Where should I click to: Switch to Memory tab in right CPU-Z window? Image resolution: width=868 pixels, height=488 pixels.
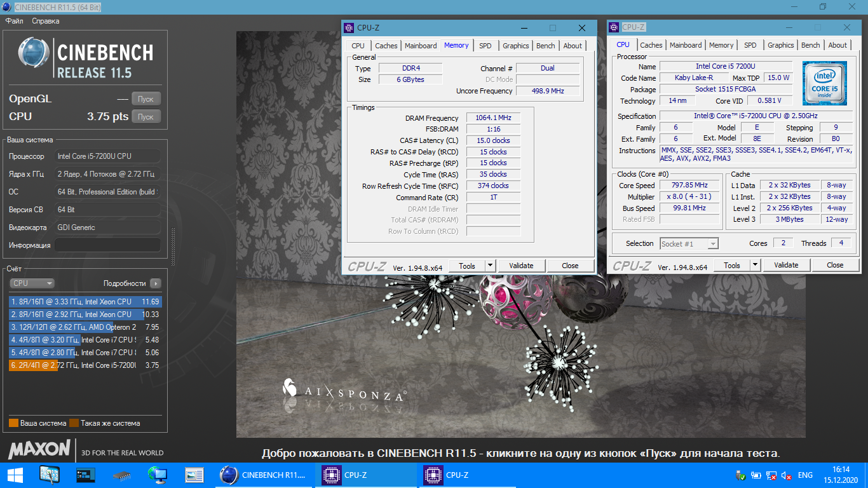click(x=721, y=45)
